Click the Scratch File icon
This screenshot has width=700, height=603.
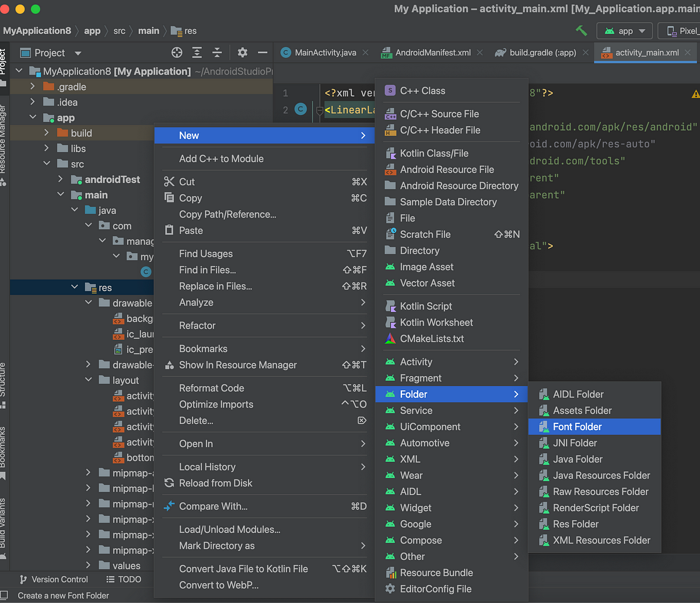pyautogui.click(x=391, y=234)
